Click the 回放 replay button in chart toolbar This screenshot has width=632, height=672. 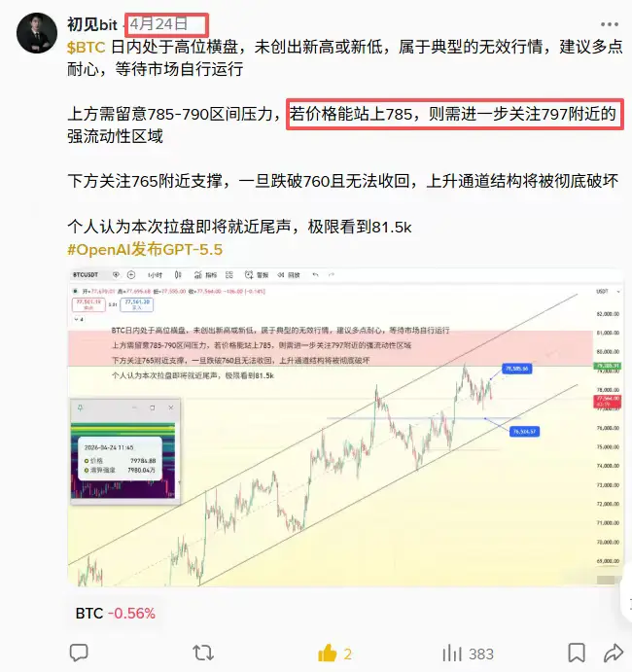pyautogui.click(x=289, y=275)
